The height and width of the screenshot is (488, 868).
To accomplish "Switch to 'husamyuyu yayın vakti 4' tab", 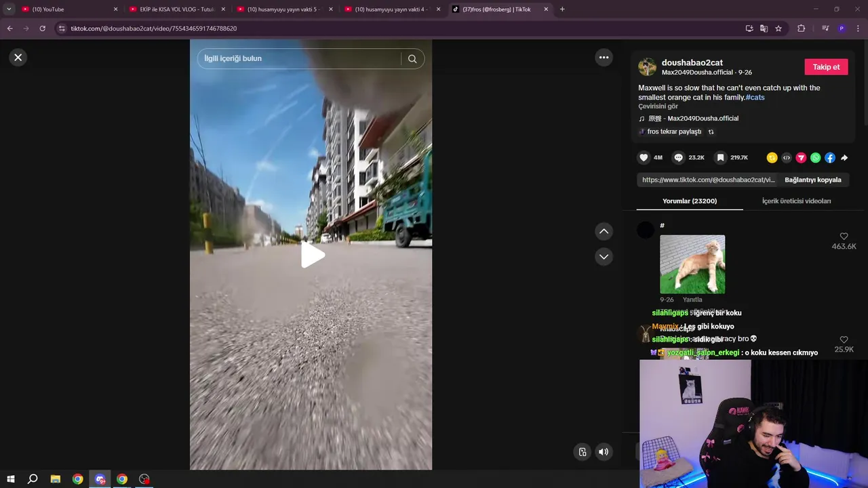I will 391,9.
